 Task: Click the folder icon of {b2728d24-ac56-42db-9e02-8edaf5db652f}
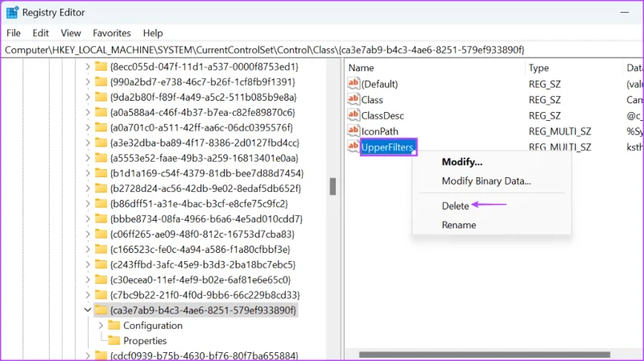click(101, 189)
